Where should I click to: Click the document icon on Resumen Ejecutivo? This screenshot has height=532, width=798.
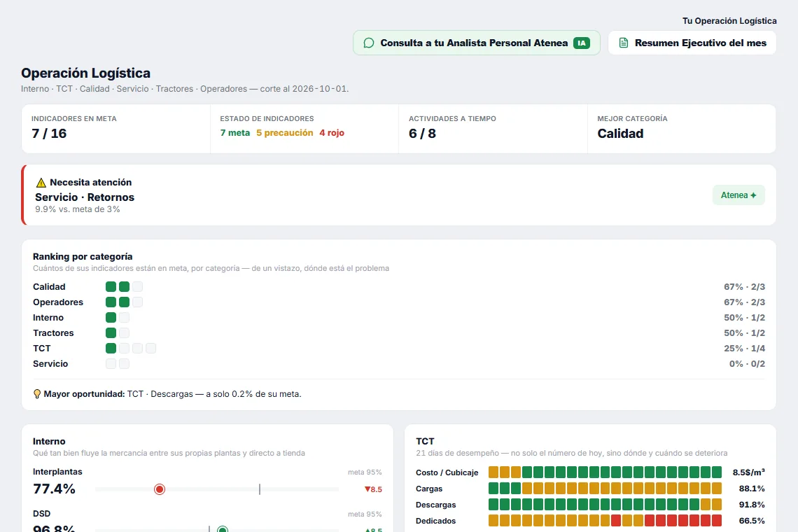624,43
